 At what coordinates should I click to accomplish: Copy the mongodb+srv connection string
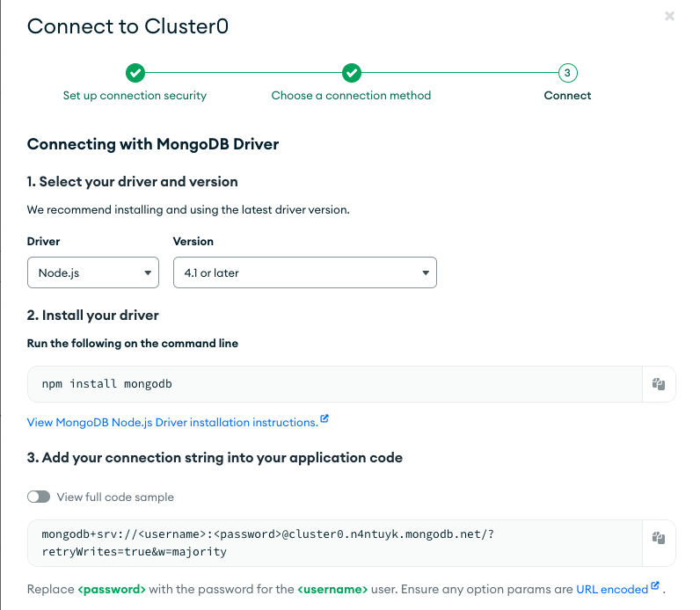(659, 538)
